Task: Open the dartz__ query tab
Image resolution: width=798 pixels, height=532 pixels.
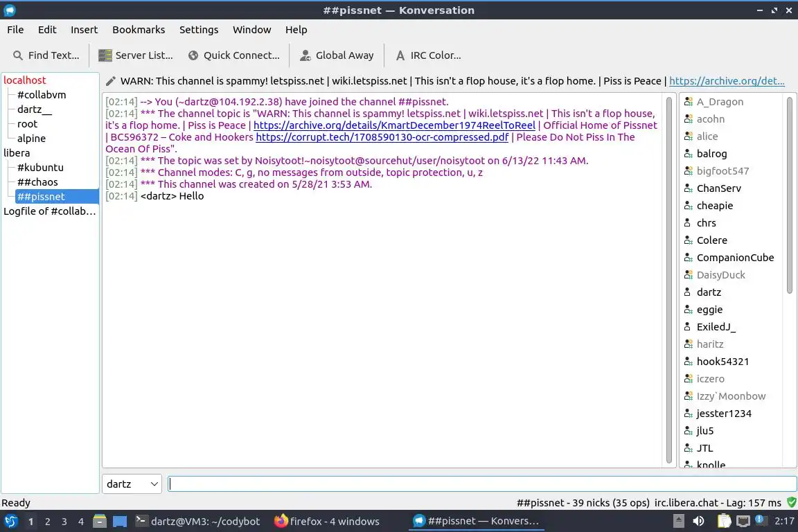Action: [34, 109]
